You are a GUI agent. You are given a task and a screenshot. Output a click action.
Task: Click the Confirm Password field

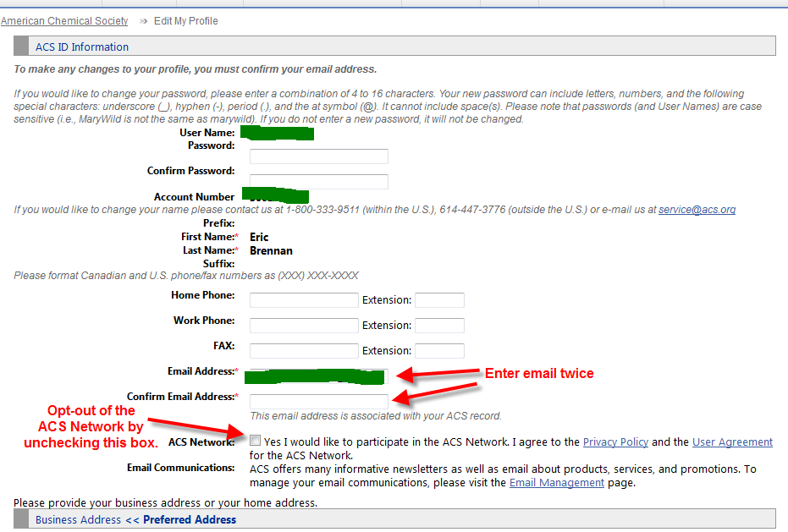click(319, 182)
